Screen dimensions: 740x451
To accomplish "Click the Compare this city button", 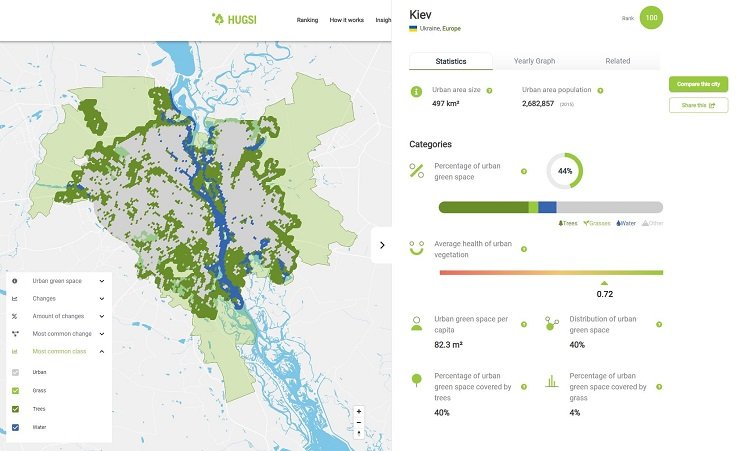I will 699,84.
